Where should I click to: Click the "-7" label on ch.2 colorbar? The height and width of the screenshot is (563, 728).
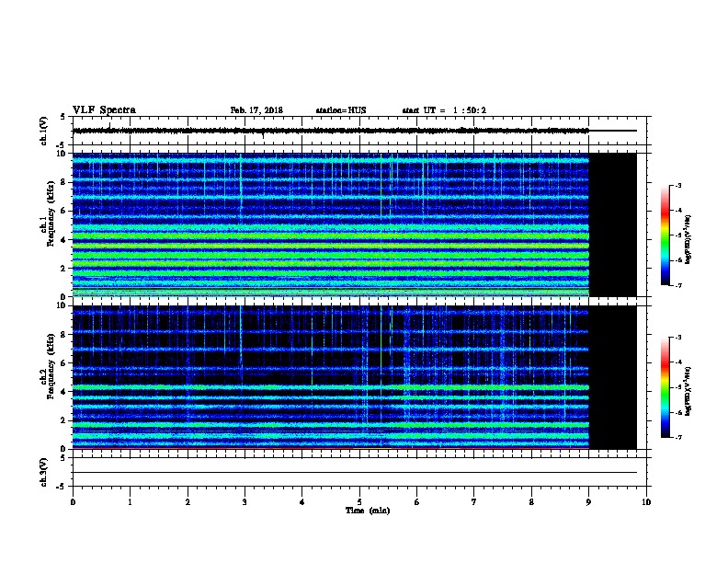click(x=677, y=437)
